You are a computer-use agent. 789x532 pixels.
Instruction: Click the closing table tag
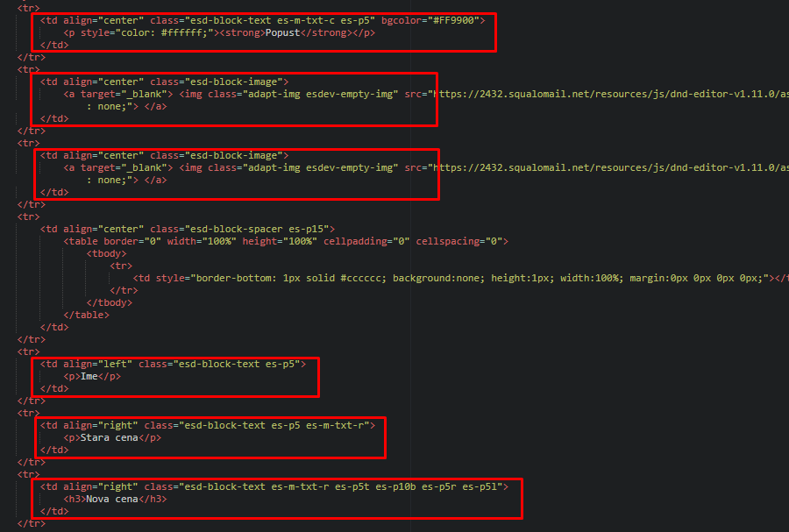point(86,315)
